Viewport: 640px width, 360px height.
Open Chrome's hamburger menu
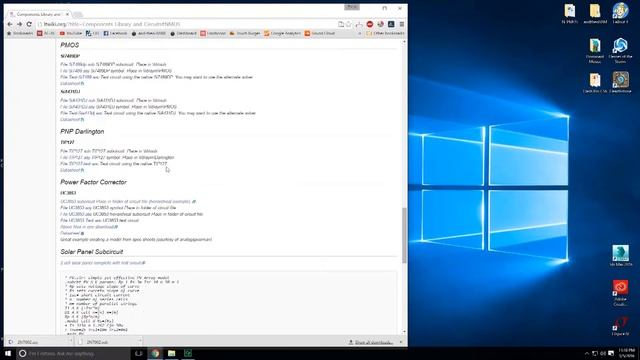(x=402, y=24)
